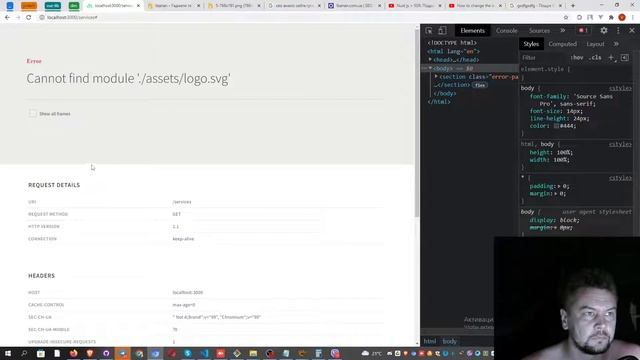Viewport: 640px width, 360px height.
Task: Add a new style rule with plus icon
Action: (611, 58)
